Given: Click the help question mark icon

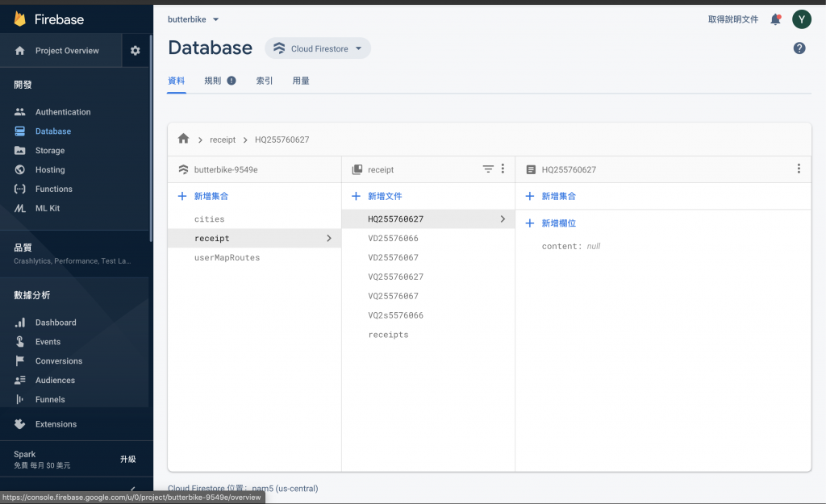Looking at the screenshot, I should click(799, 48).
